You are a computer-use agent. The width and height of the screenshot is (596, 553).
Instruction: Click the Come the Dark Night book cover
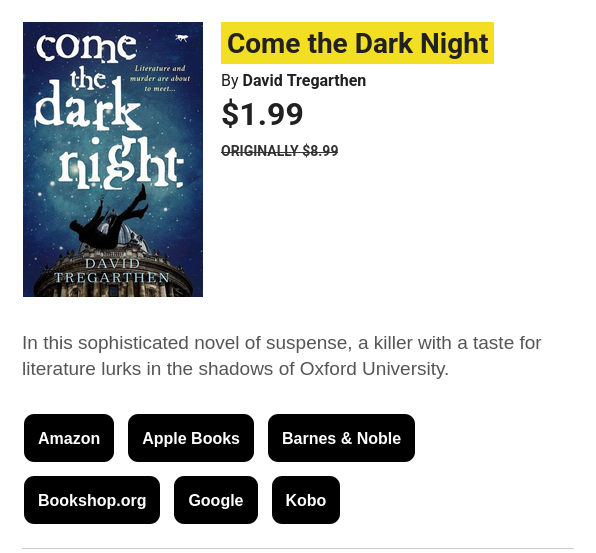(113, 159)
